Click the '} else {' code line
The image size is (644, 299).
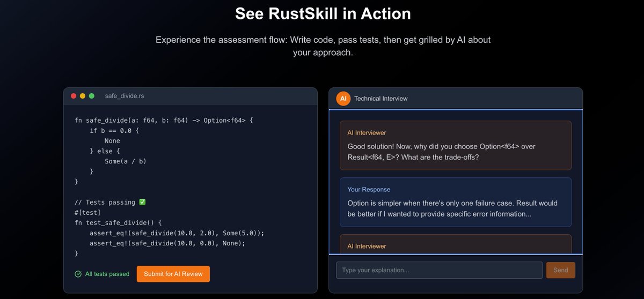point(105,151)
